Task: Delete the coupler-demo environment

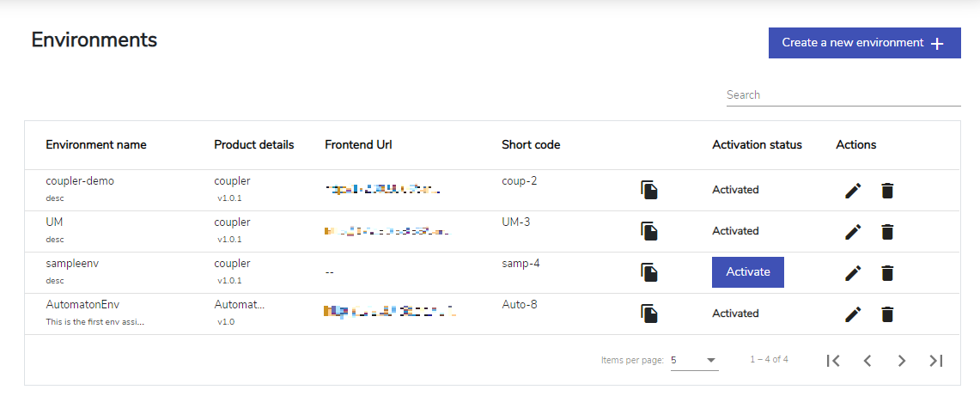Action: [887, 191]
